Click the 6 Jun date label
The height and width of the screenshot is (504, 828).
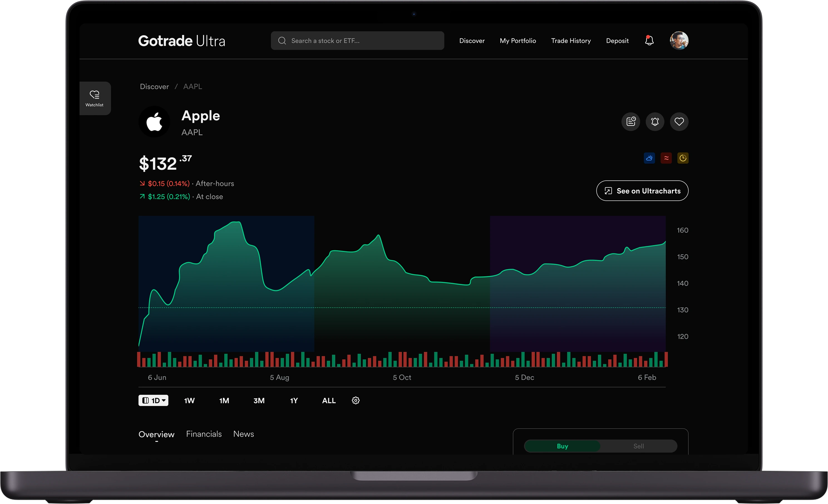(157, 378)
